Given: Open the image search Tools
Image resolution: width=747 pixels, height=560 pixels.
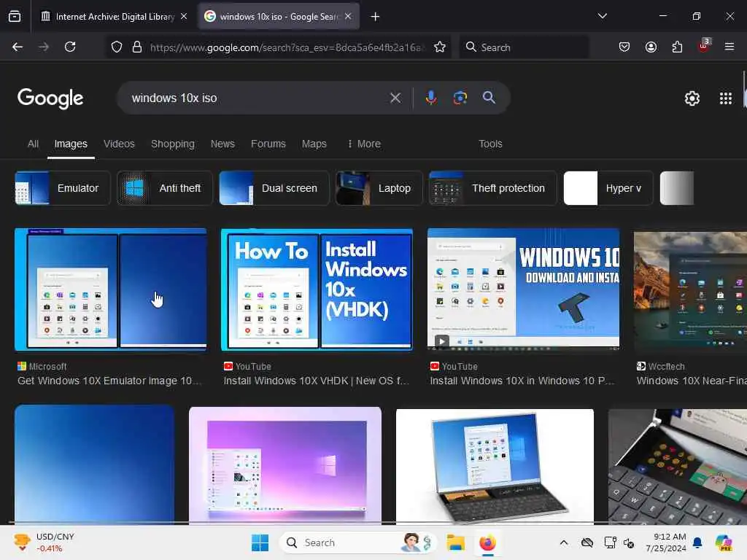Looking at the screenshot, I should click(x=490, y=144).
